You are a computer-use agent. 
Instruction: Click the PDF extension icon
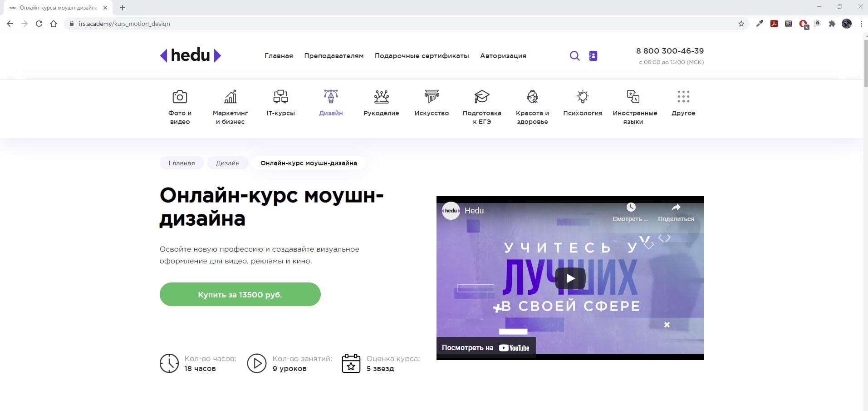point(774,24)
